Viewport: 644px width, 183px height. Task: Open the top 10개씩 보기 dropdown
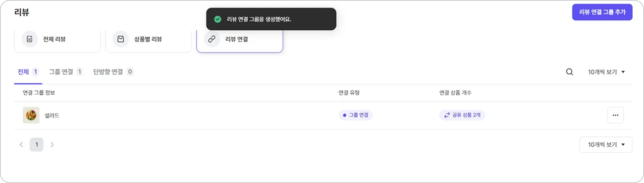(x=606, y=72)
